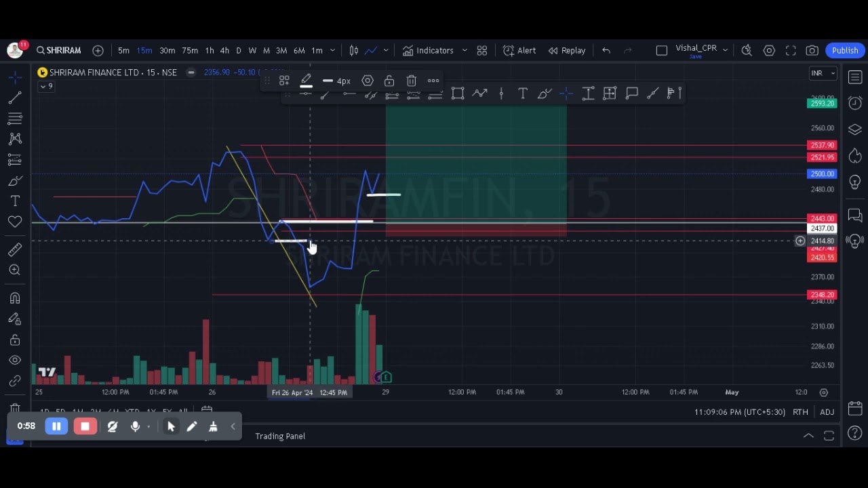The image size is (868, 488).
Task: Select the 4h interval
Action: (x=224, y=50)
